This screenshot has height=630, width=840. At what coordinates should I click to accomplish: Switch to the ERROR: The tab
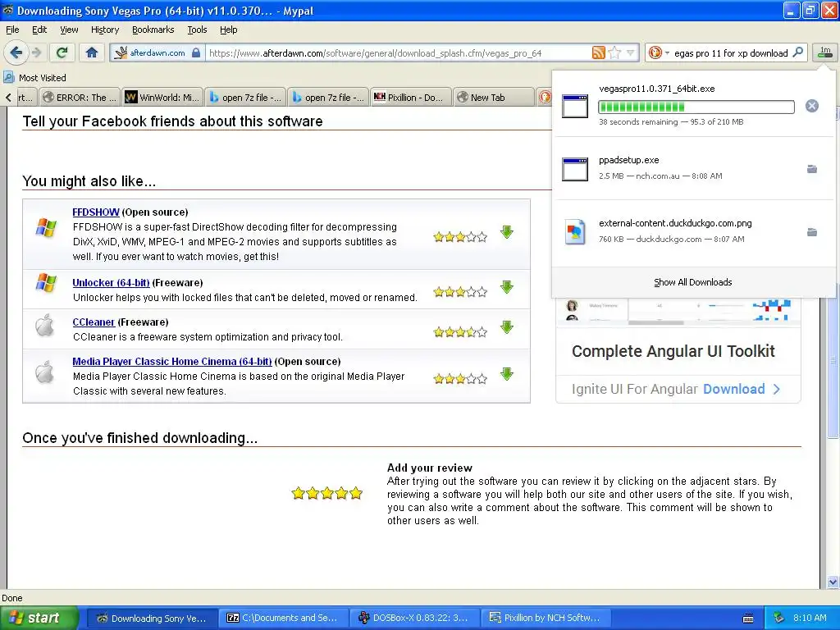pos(80,97)
